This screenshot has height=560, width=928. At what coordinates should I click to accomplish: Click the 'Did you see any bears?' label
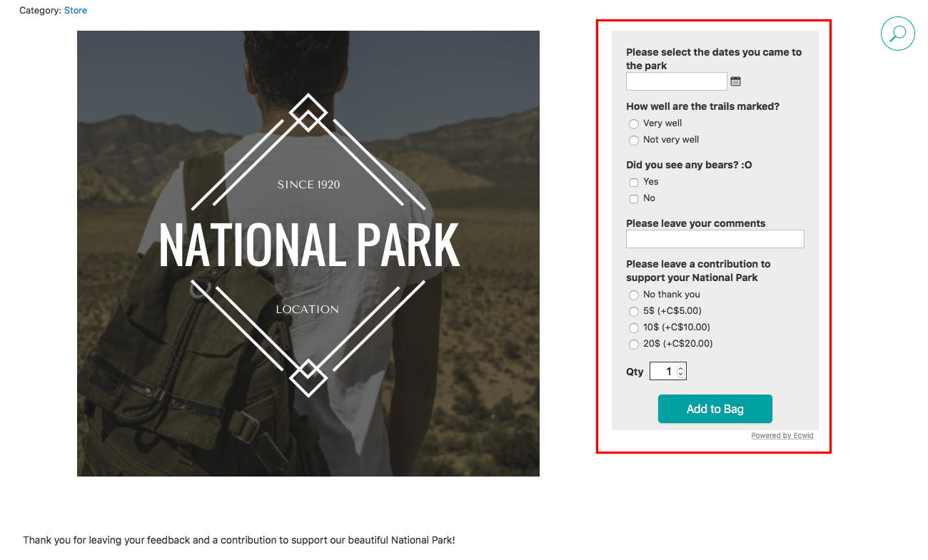point(689,165)
